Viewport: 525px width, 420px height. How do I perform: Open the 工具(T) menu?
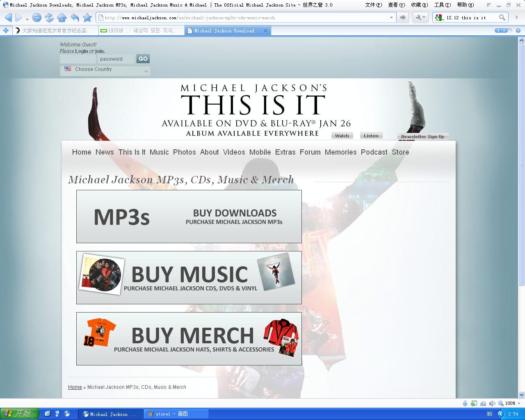tap(443, 5)
